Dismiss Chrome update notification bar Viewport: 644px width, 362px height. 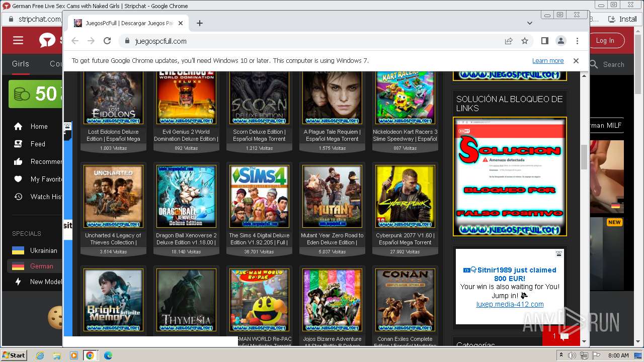click(x=576, y=60)
